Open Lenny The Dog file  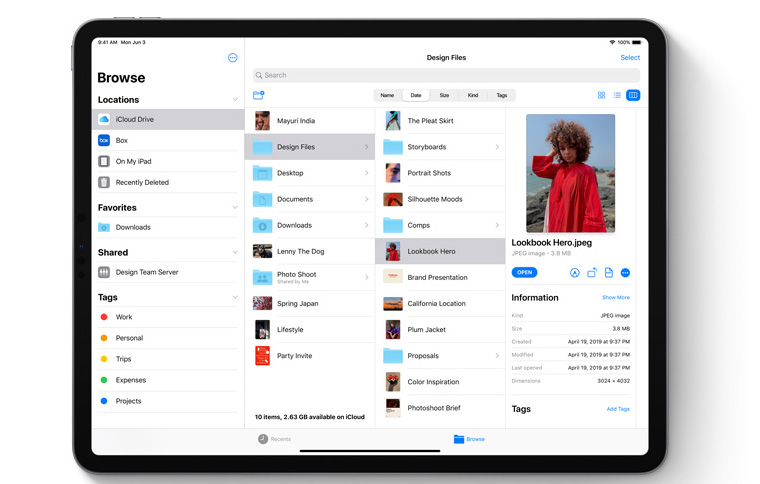click(x=310, y=251)
